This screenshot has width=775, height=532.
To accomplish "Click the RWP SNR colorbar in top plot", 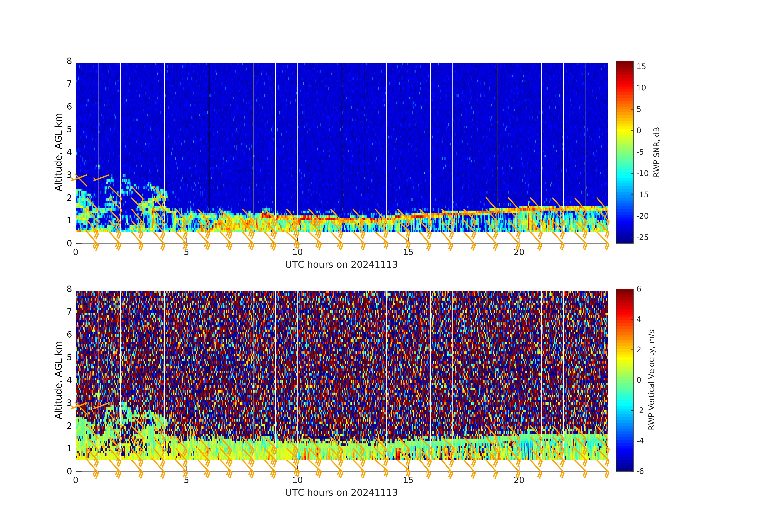I will [624, 152].
